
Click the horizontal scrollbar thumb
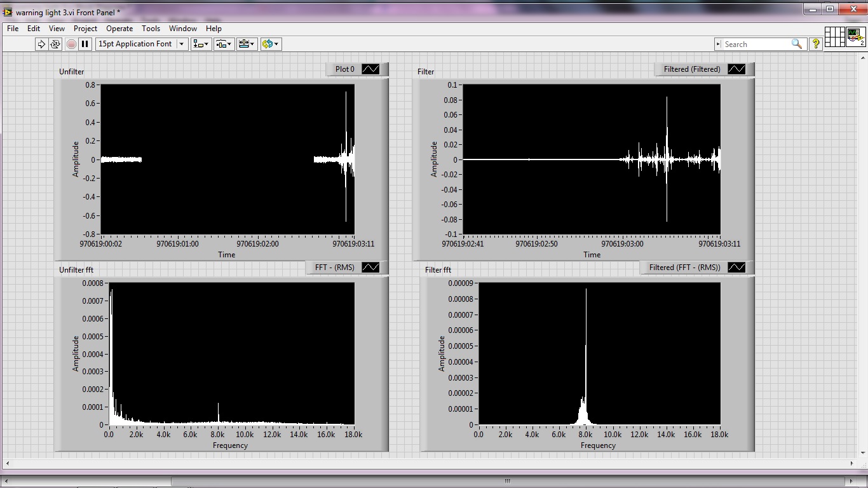507,481
